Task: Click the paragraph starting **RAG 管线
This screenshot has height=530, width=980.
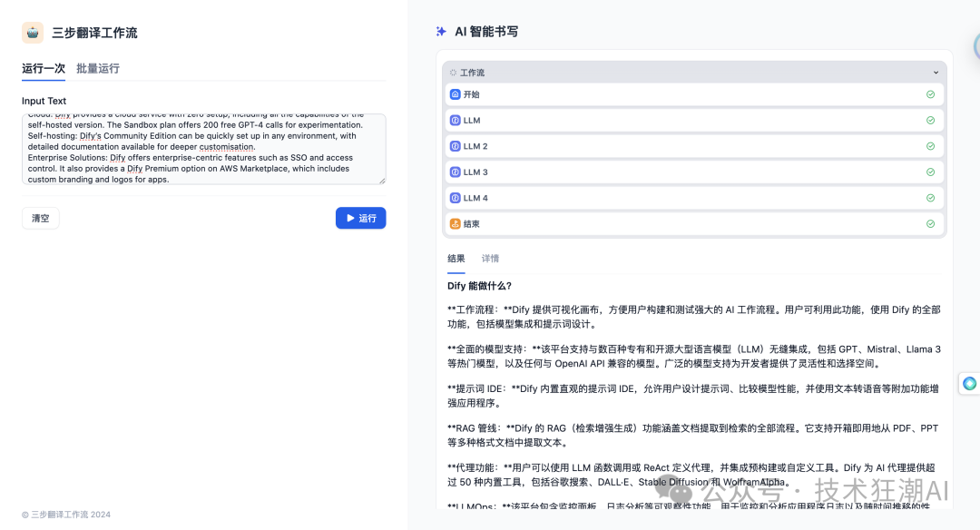Action: click(x=694, y=435)
